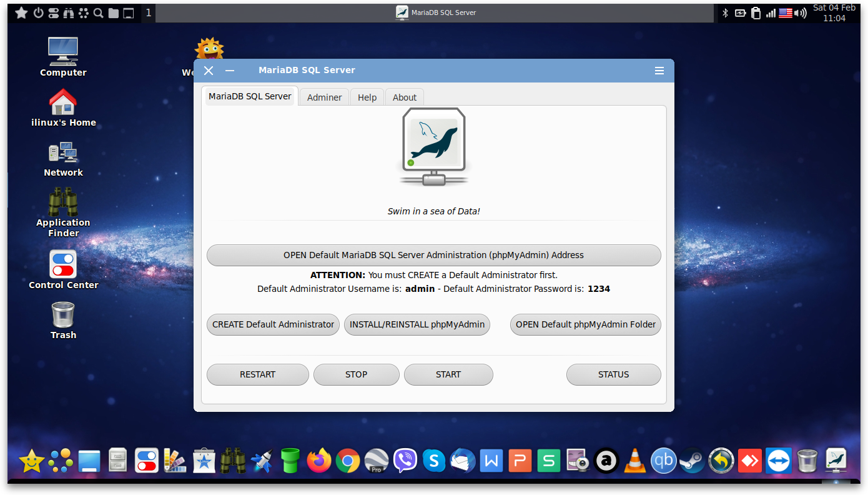Restart the MariaDB server

tap(257, 374)
